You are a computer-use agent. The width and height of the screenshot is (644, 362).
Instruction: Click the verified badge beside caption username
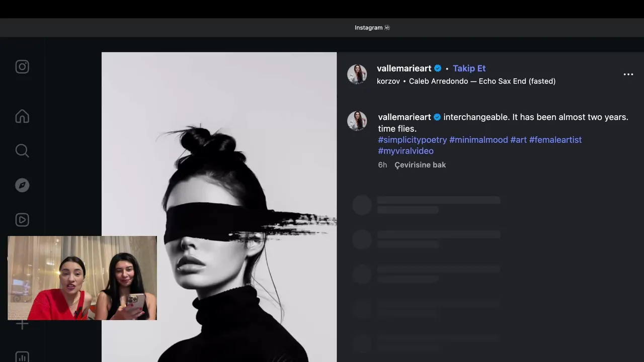coord(437,117)
